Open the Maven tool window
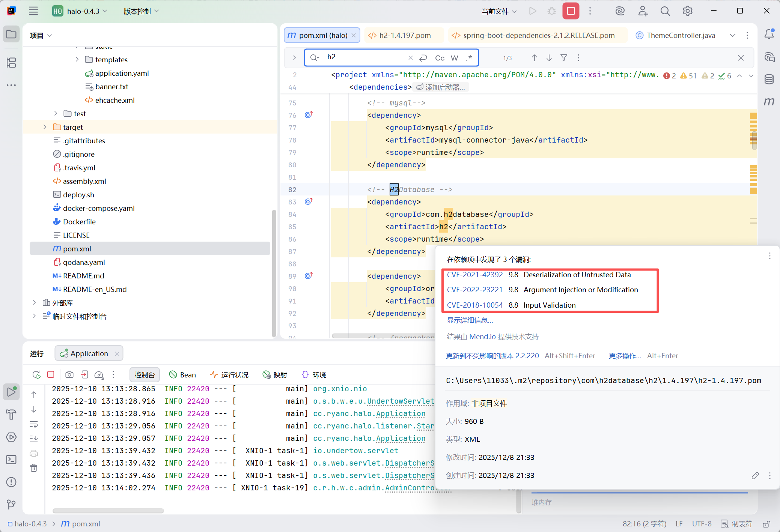Viewport: 780px width, 532px height. (x=769, y=102)
